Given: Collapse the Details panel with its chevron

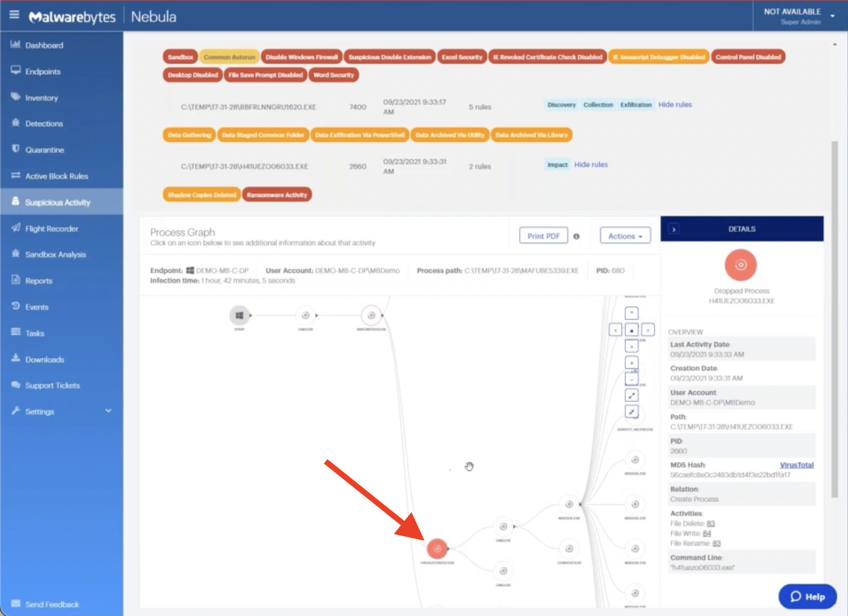Looking at the screenshot, I should point(674,229).
